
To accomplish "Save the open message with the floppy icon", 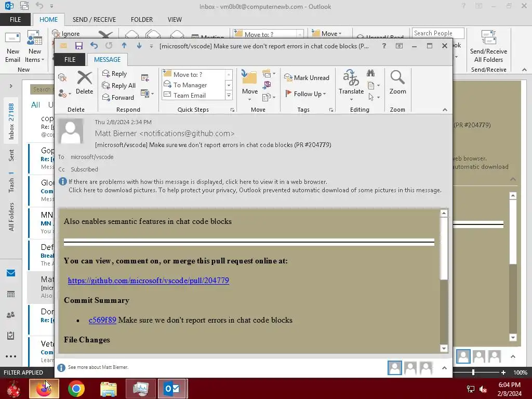I will pos(79,46).
